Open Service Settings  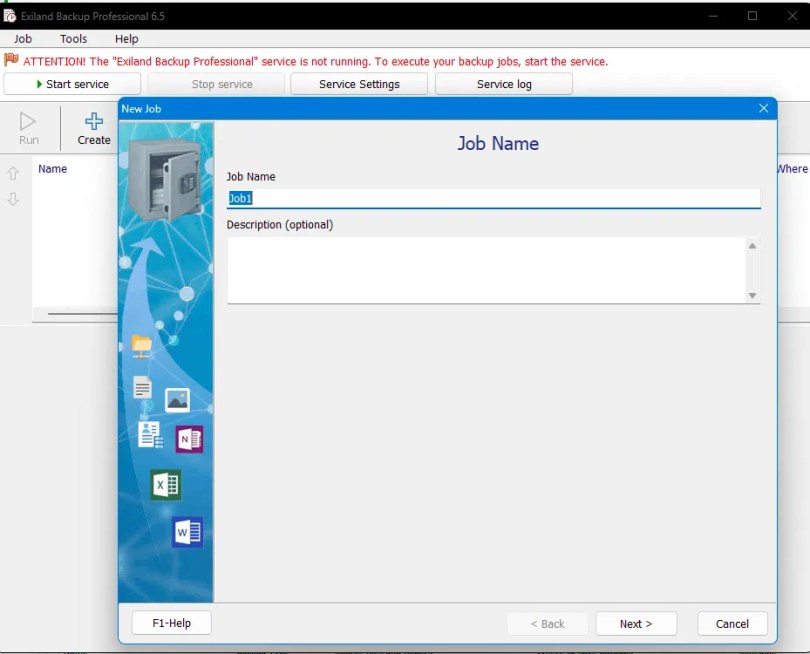pos(358,84)
